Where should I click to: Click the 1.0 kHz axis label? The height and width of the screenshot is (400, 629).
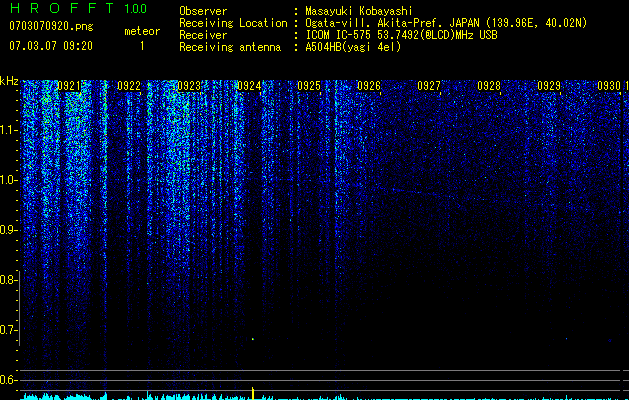tap(9, 180)
